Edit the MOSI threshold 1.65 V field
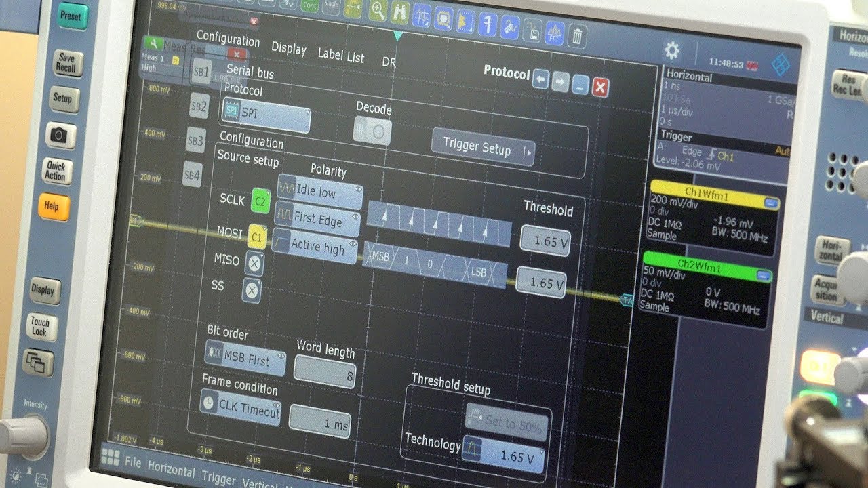 [x=541, y=282]
